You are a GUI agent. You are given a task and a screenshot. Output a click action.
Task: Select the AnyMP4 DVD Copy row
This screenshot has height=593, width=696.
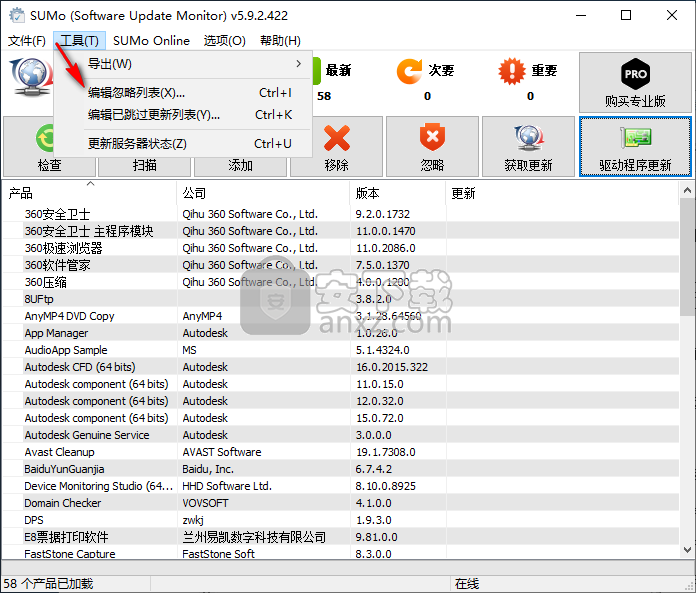[x=341, y=316]
